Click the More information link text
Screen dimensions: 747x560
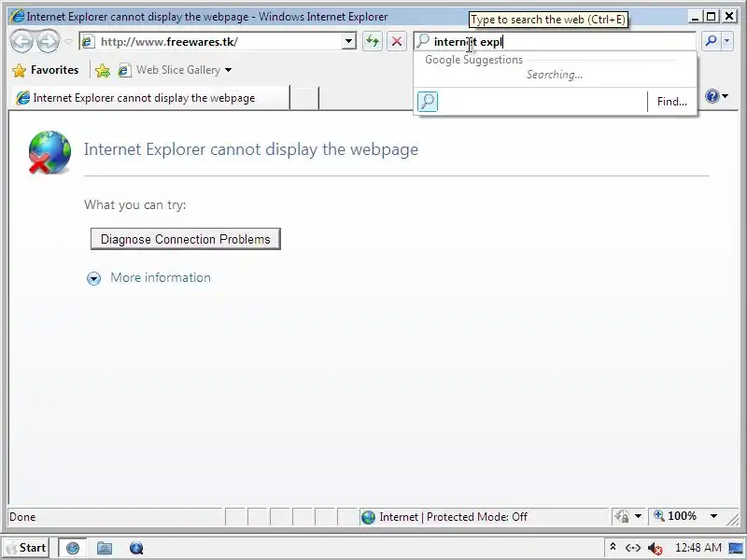(161, 277)
